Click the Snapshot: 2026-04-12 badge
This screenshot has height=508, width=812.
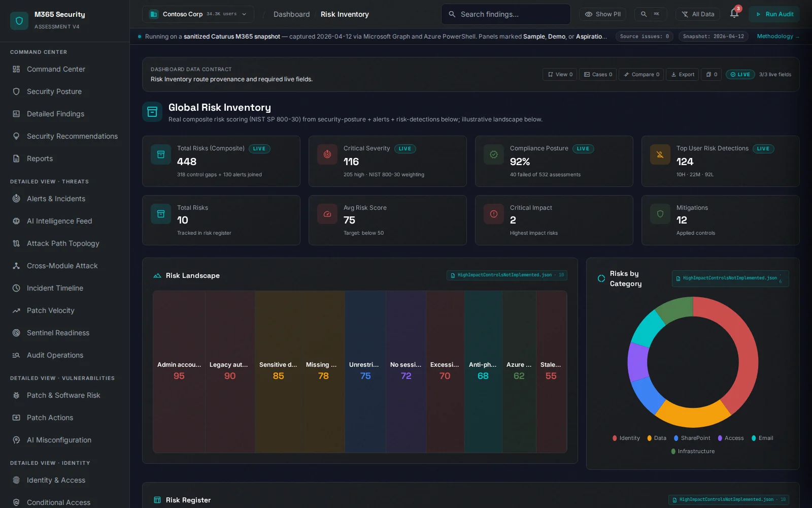coord(713,37)
